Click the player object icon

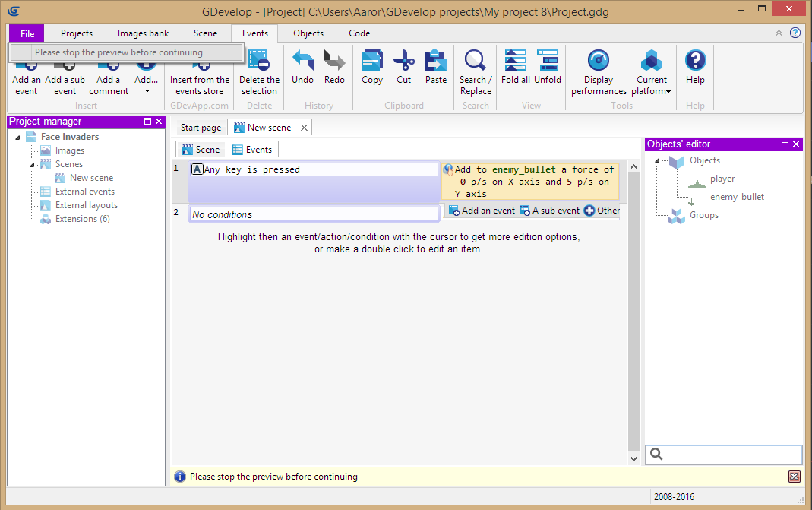click(x=697, y=182)
